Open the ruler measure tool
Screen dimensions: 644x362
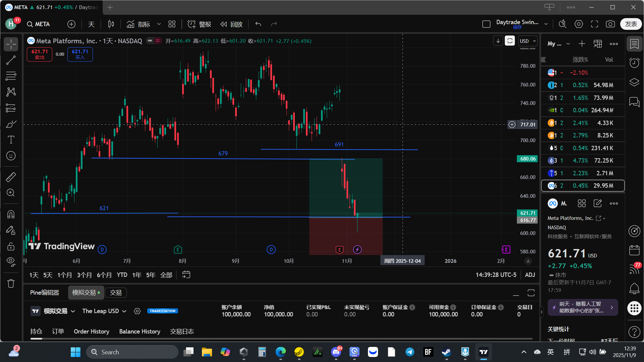pyautogui.click(x=11, y=177)
